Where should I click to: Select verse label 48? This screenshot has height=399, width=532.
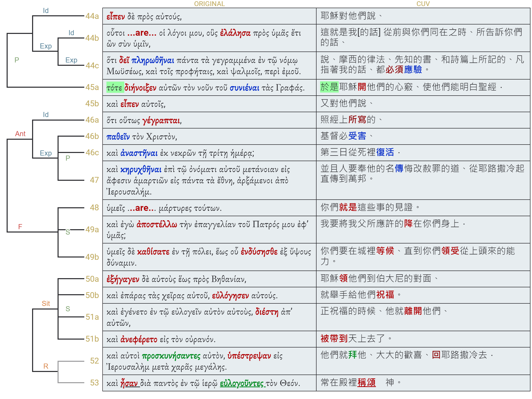click(94, 208)
